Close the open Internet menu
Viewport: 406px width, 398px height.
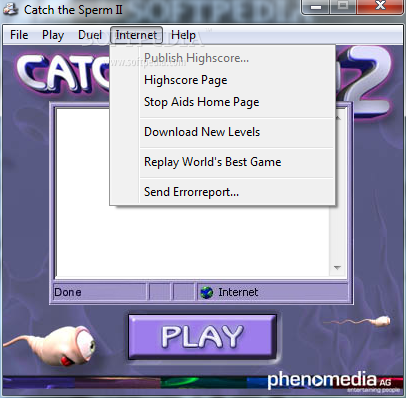tap(136, 35)
